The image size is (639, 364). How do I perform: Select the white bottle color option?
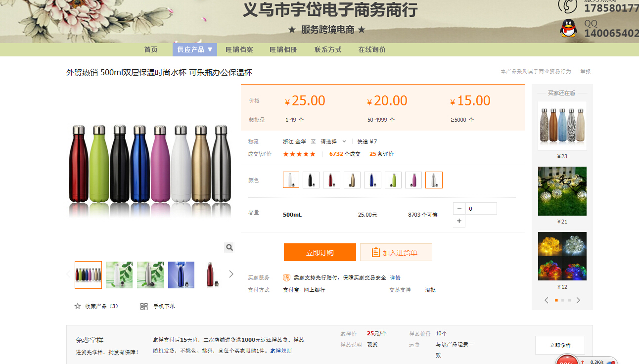click(x=291, y=180)
